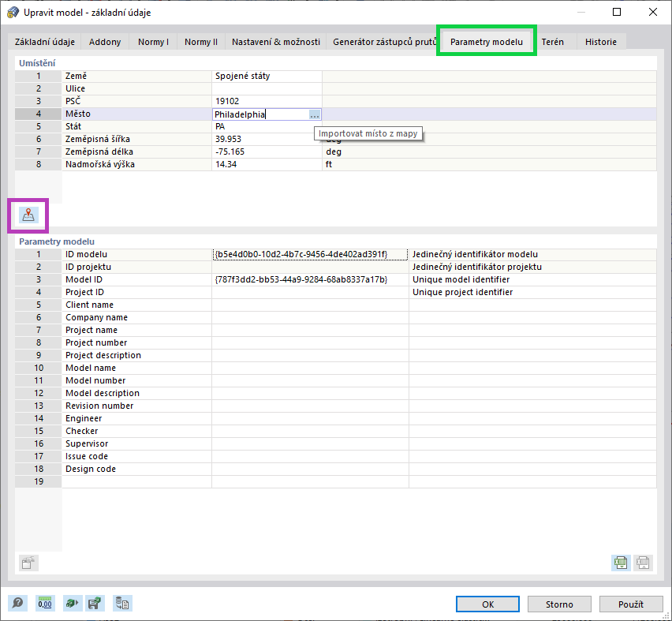The width and height of the screenshot is (672, 621).
Task: Click the grayed parameter tool icon below table
Action: [28, 563]
